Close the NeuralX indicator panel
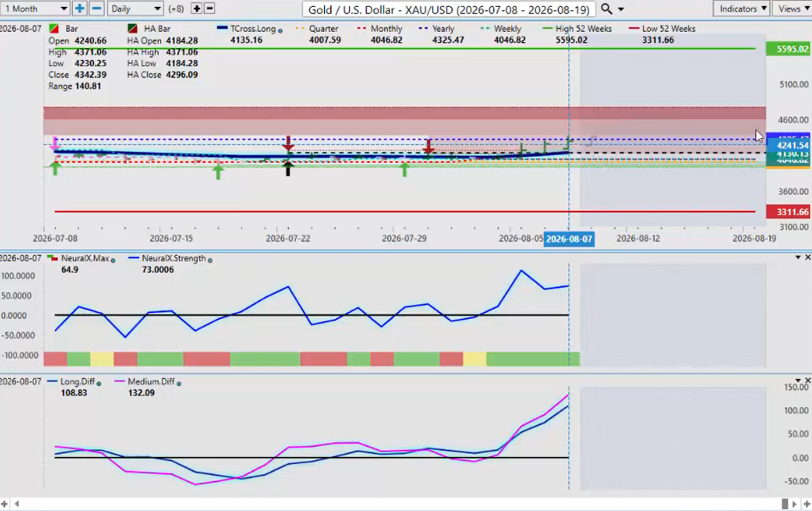 coord(808,257)
